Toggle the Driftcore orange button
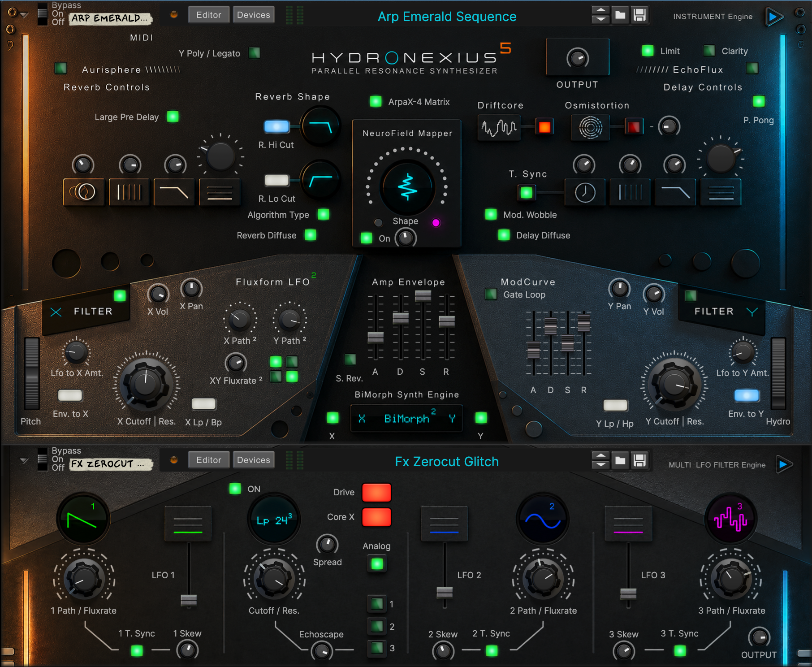The image size is (812, 667). pos(544,127)
